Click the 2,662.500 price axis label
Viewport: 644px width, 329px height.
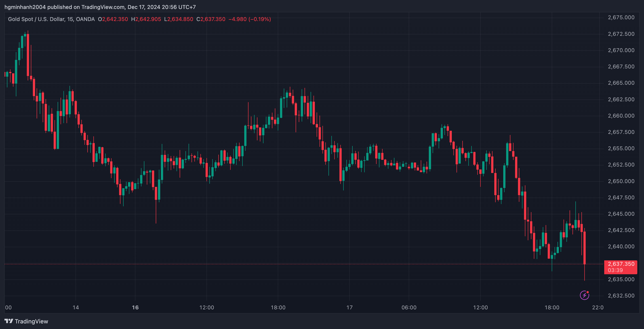[x=621, y=99]
